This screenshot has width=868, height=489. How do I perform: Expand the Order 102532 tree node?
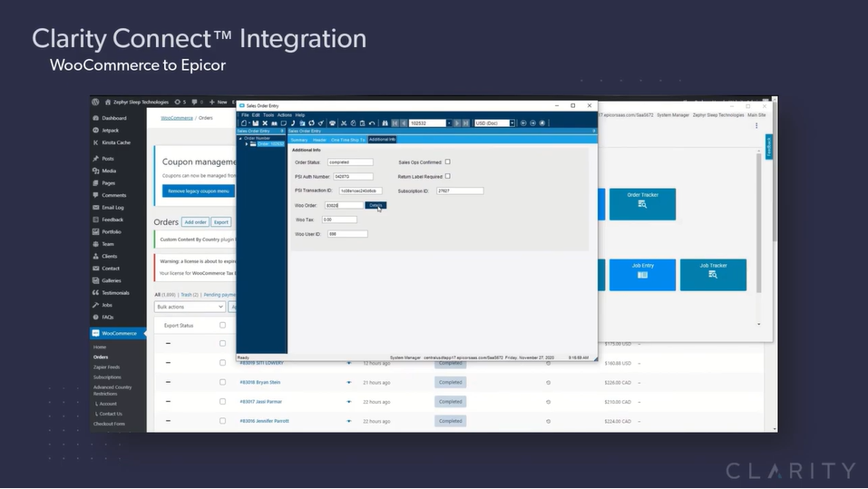[x=247, y=144]
